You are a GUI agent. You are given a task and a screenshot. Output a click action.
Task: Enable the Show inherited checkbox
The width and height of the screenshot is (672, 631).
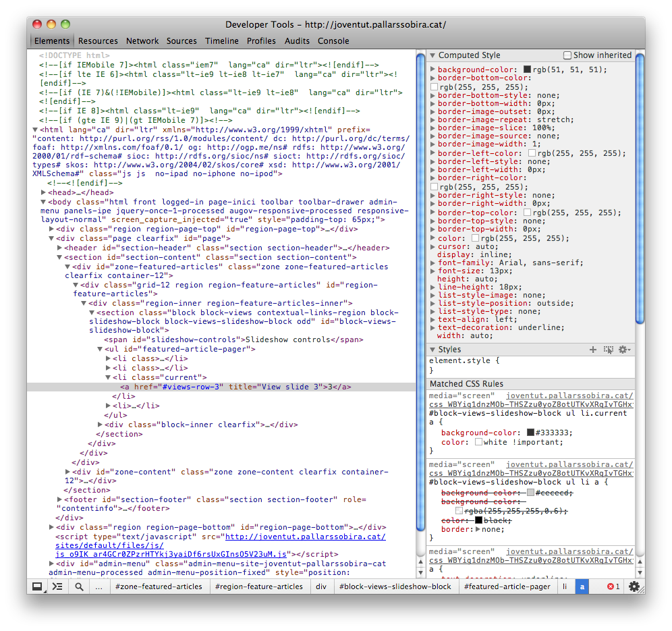tap(567, 55)
